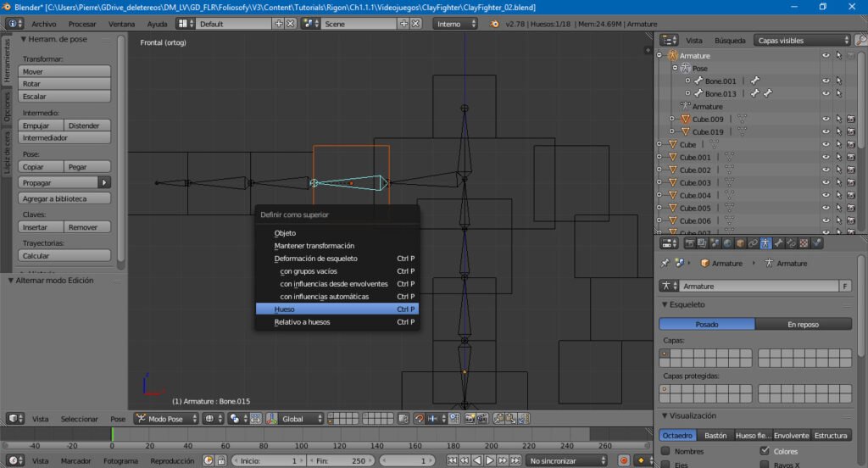Toggle visibility eye for Bone.001
This screenshot has width=868, height=468.
[x=826, y=81]
